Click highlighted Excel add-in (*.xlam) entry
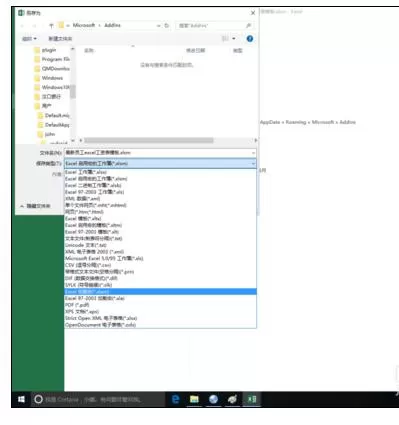This screenshot has width=399, height=425. [160, 292]
